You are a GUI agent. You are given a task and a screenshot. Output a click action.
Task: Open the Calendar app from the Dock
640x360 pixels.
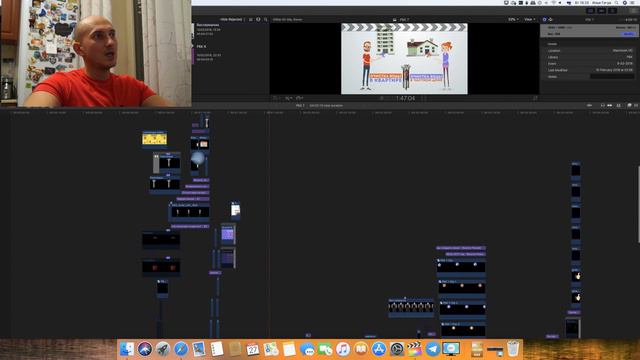click(x=253, y=349)
